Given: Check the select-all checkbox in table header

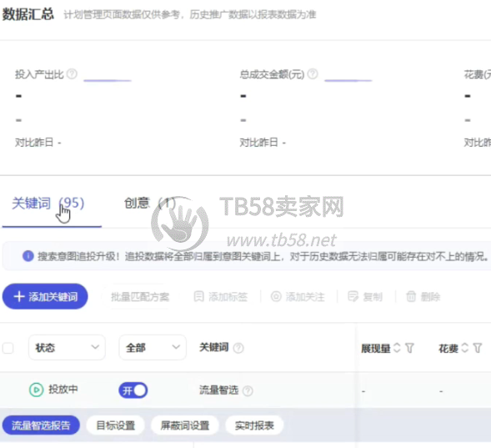Looking at the screenshot, I should [x=8, y=348].
